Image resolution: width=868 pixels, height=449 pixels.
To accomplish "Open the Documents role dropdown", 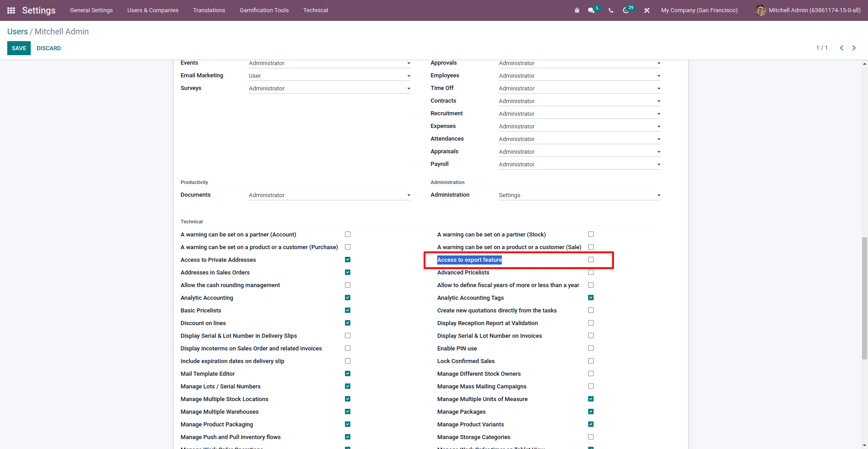I will [x=330, y=195].
